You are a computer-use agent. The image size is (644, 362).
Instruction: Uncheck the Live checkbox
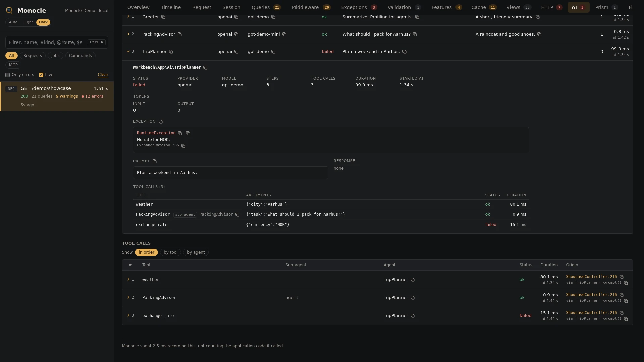coord(41,75)
